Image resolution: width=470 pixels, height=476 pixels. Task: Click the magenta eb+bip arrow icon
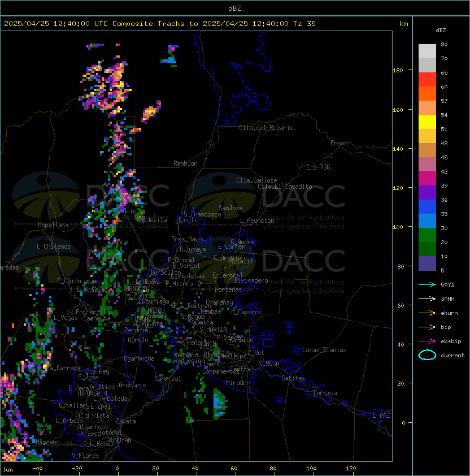coord(427,341)
